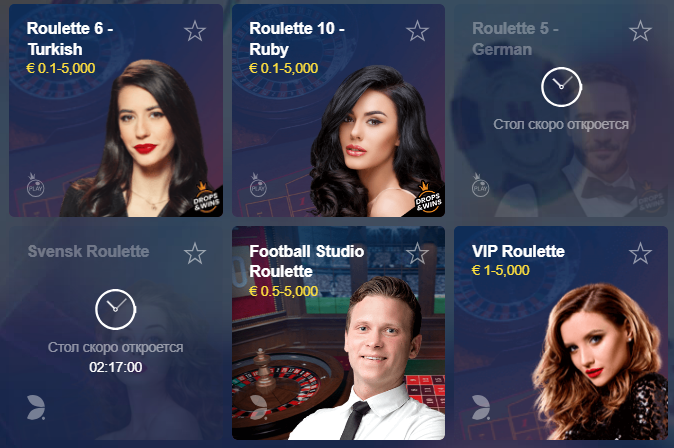Screen dimensions: 674x448
Task: Star the Roulette 5 - German table
Action: [x=640, y=31]
